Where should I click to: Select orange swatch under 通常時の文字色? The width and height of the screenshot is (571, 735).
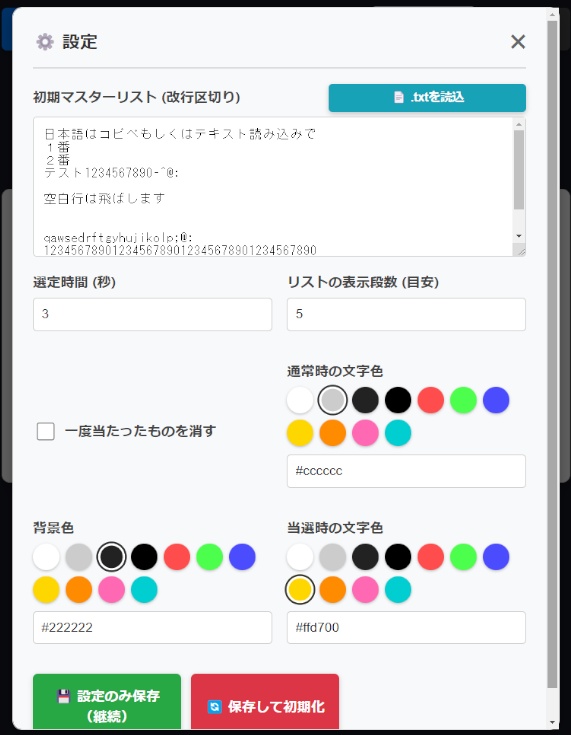pyautogui.click(x=333, y=433)
